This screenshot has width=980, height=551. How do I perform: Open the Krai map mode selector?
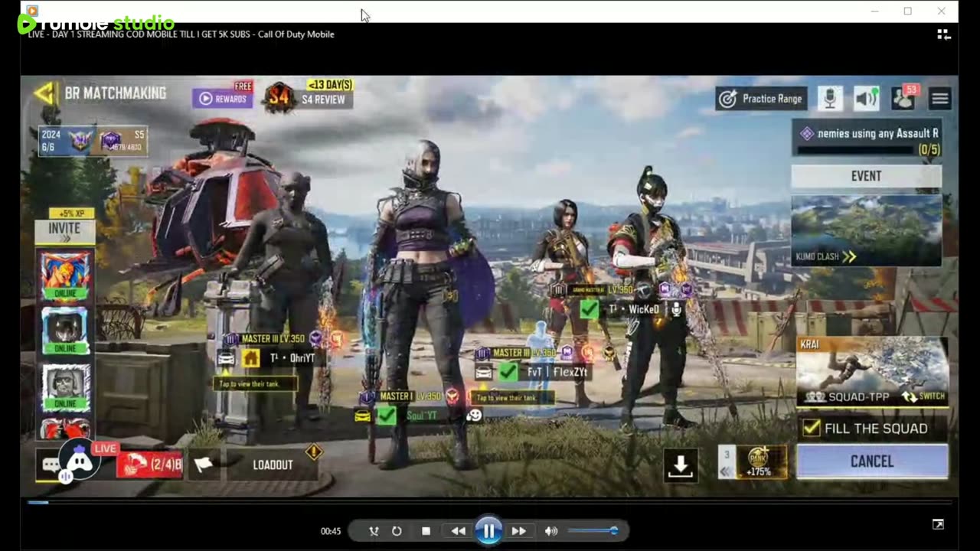872,371
